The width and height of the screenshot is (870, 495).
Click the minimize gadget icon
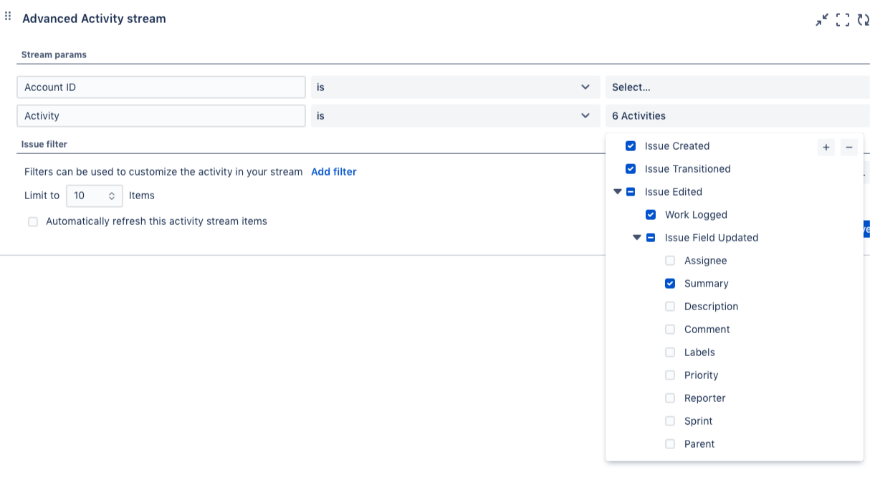822,19
